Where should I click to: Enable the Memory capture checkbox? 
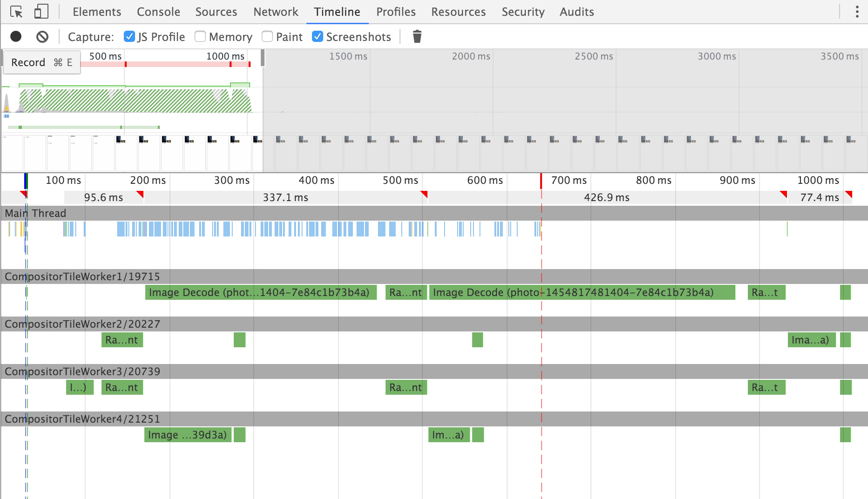200,36
